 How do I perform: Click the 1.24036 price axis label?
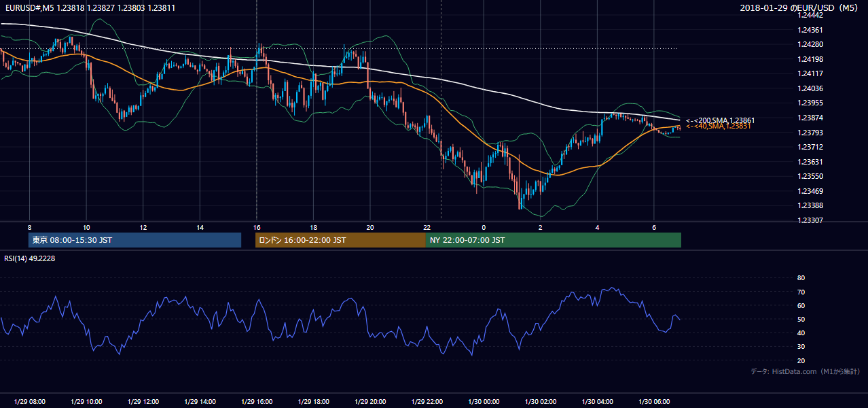pos(811,88)
